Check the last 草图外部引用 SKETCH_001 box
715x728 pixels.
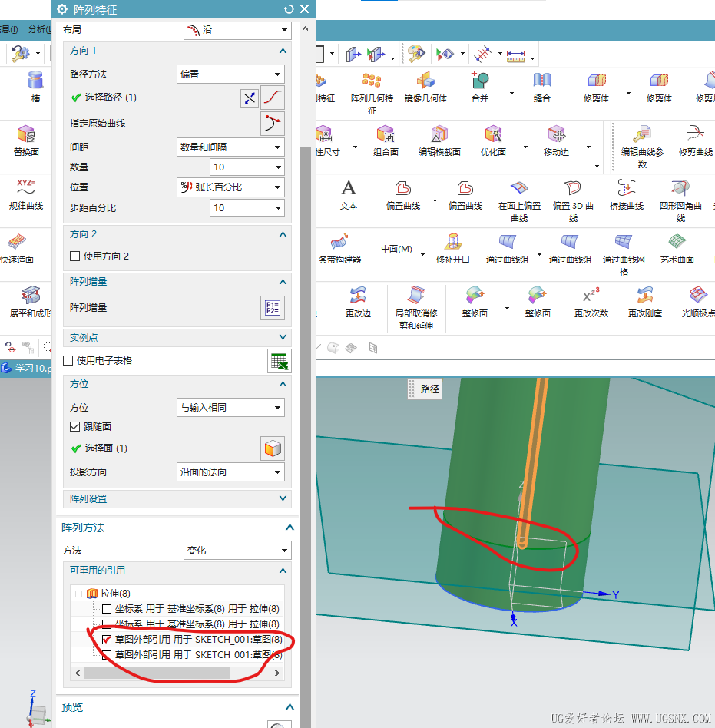pos(107,654)
